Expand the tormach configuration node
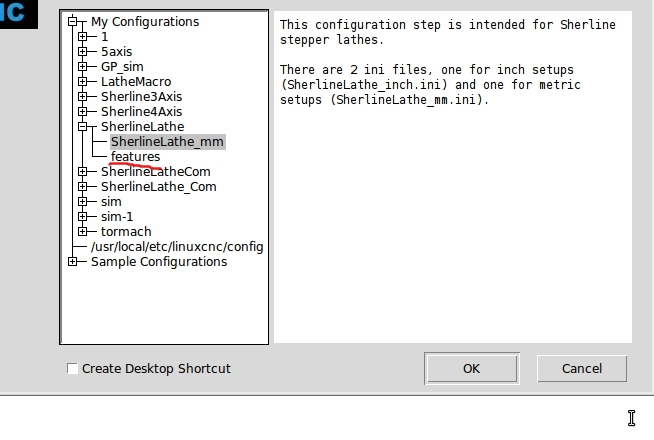Image resolution: width=654 pixels, height=440 pixels. [x=83, y=232]
